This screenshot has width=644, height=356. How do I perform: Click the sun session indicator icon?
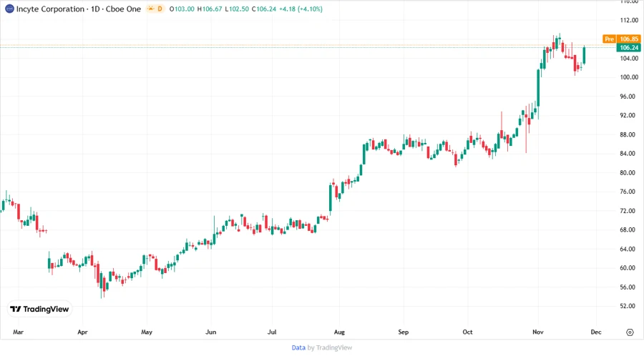click(151, 9)
